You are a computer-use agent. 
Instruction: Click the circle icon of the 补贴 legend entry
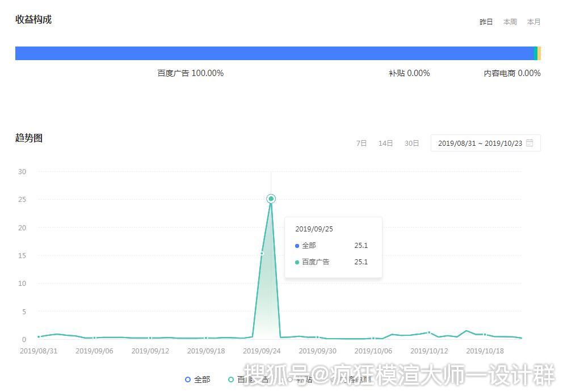click(x=291, y=379)
